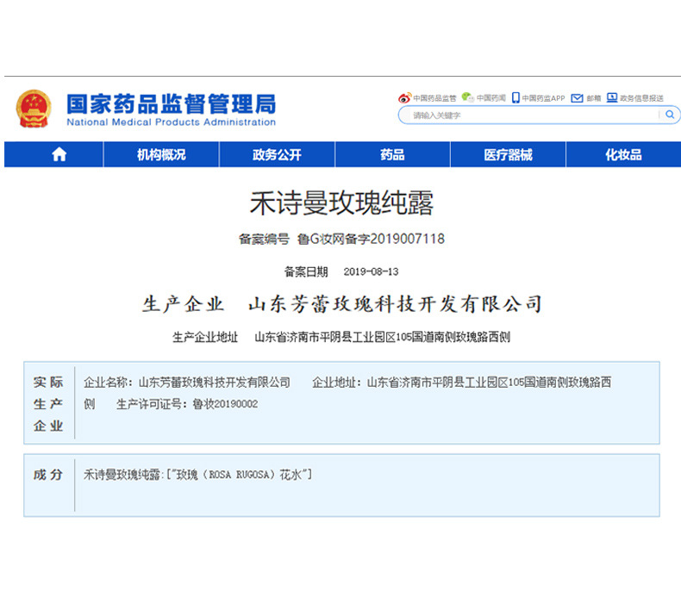This screenshot has height=616, width=681.
Task: Click the 企业名称 entry in the panel
Action: pyautogui.click(x=187, y=383)
